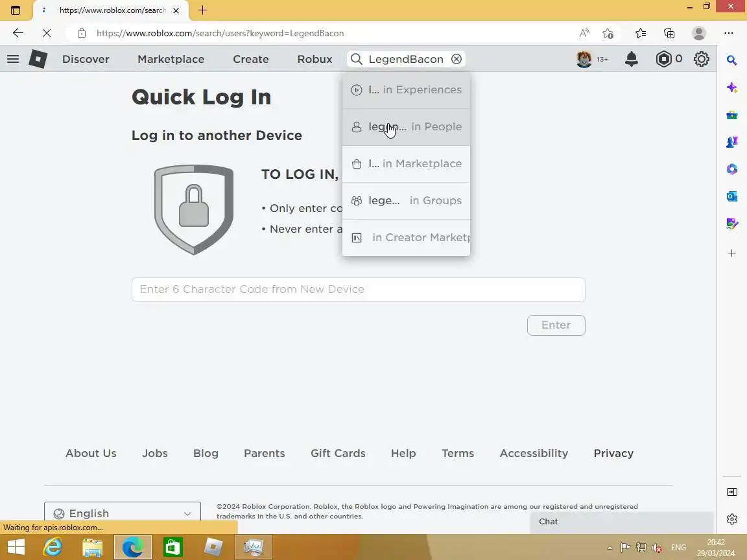Expand the English language dropdown
Viewport: 747px width, 560px height.
123,513
